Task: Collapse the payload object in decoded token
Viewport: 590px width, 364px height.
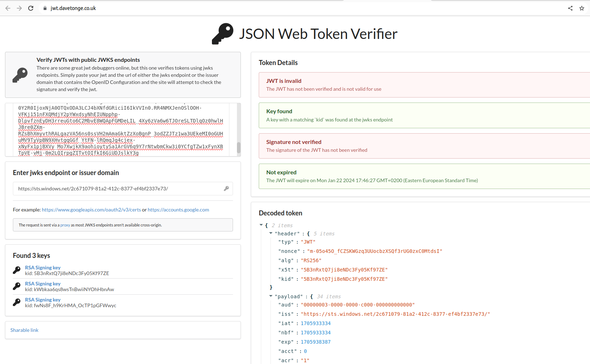Action: pyautogui.click(x=271, y=296)
